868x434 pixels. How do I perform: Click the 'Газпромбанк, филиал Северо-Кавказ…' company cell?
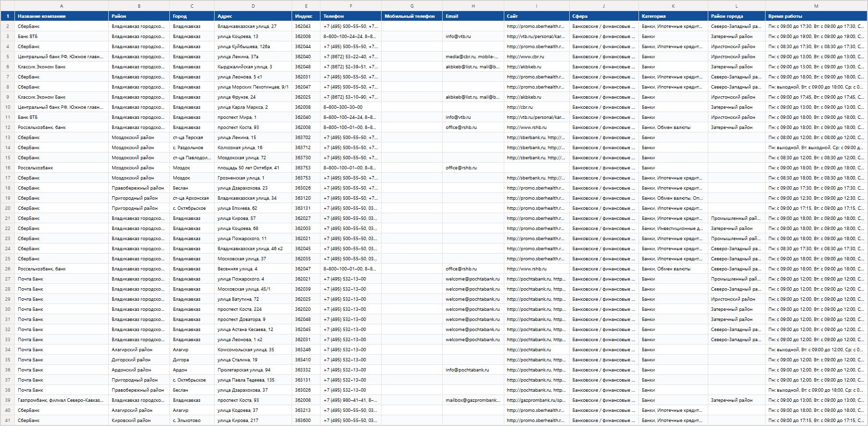[x=62, y=400]
